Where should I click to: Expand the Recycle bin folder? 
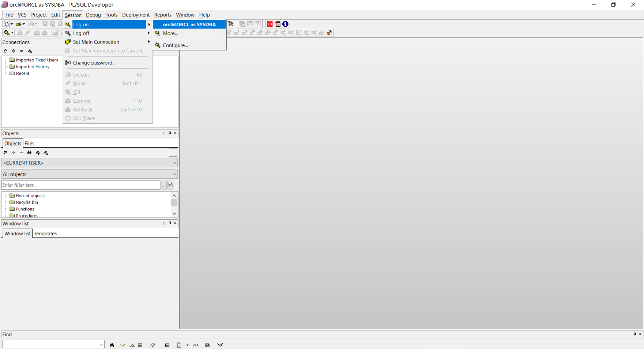tap(5, 202)
